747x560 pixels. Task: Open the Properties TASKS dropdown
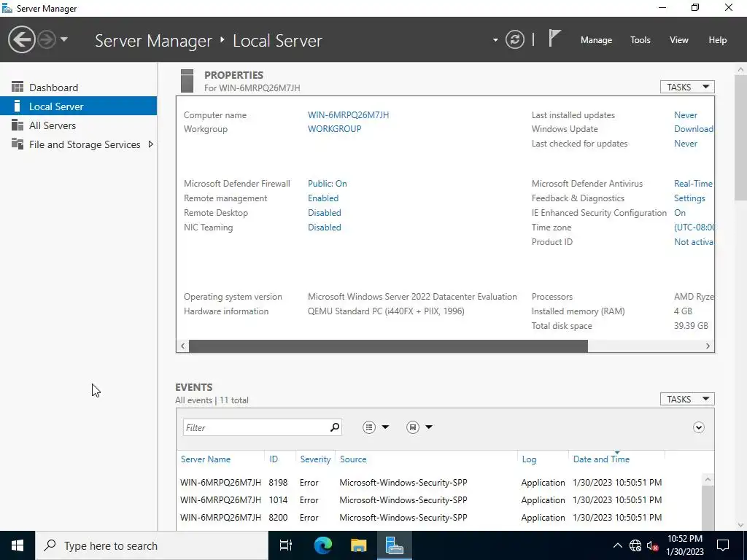coord(687,87)
